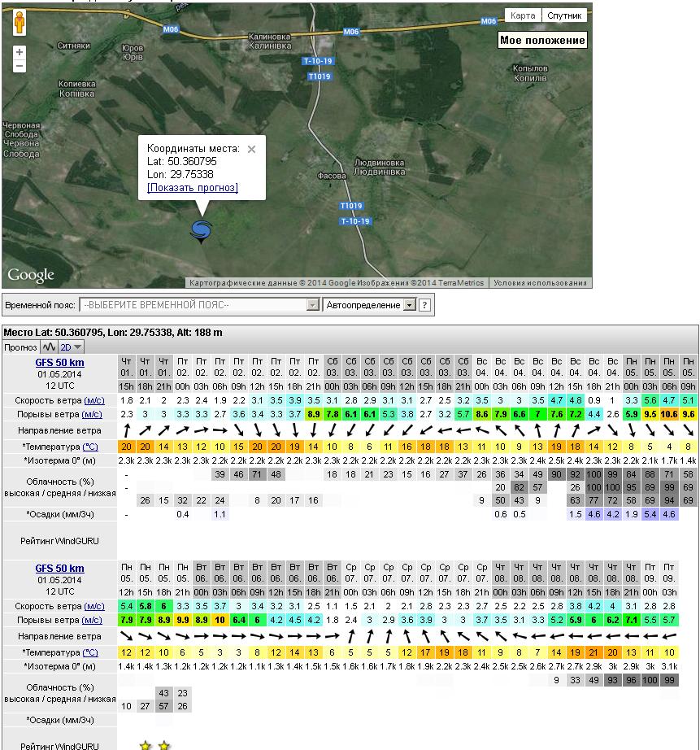700x750 pixels.
Task: Click the WindGURU location marker on map
Action: click(201, 232)
